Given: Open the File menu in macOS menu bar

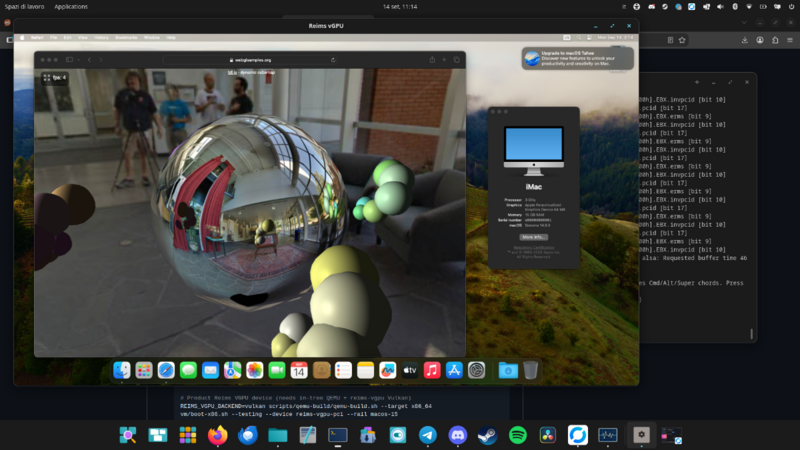Looking at the screenshot, I should pyautogui.click(x=54, y=38).
